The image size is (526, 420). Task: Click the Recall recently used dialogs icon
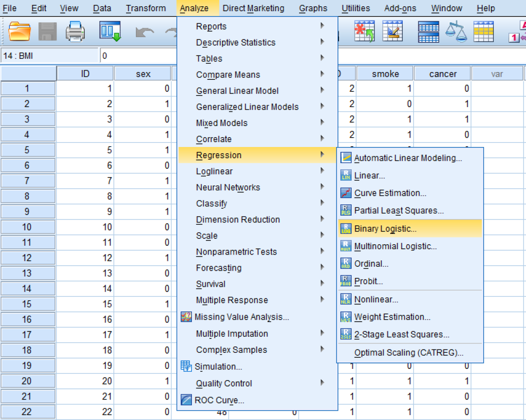coord(111,31)
